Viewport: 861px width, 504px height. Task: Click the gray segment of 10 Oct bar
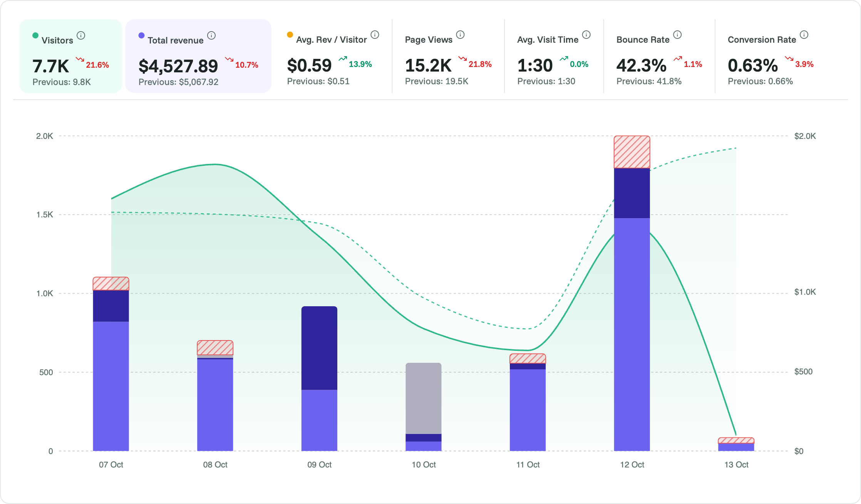(424, 398)
